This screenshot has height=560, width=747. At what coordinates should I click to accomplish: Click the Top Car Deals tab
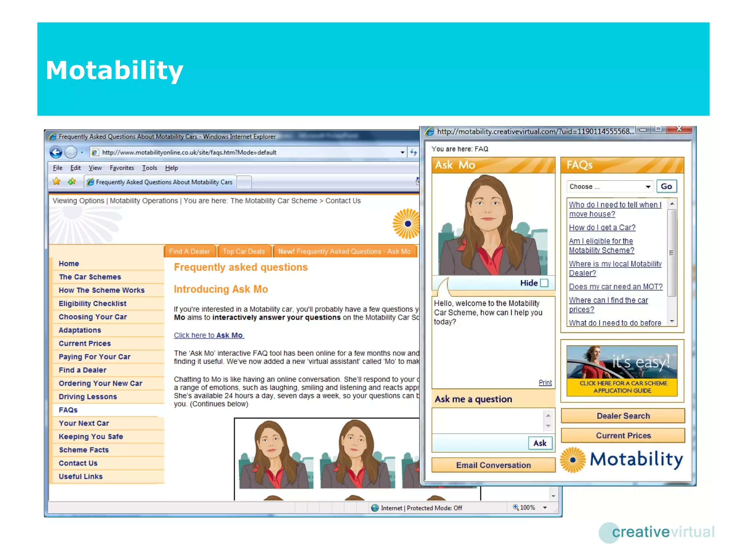pyautogui.click(x=244, y=251)
